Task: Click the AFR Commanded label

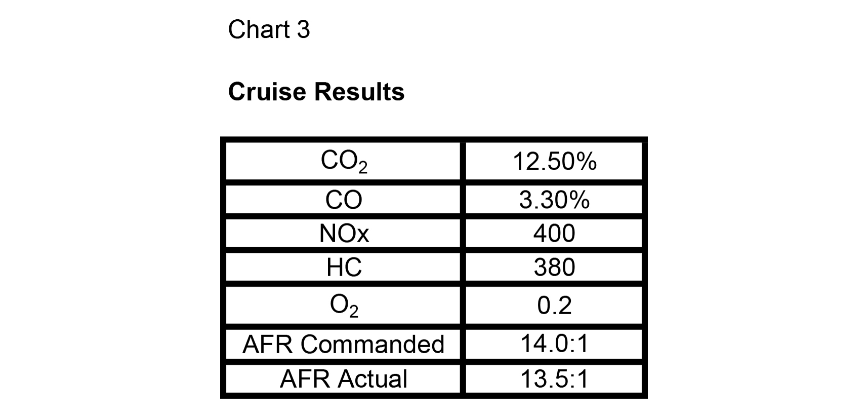Action: point(343,344)
